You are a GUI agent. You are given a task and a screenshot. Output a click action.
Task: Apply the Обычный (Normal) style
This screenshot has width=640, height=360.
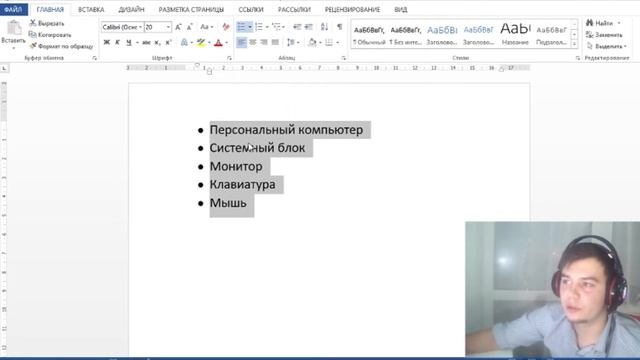tap(369, 35)
